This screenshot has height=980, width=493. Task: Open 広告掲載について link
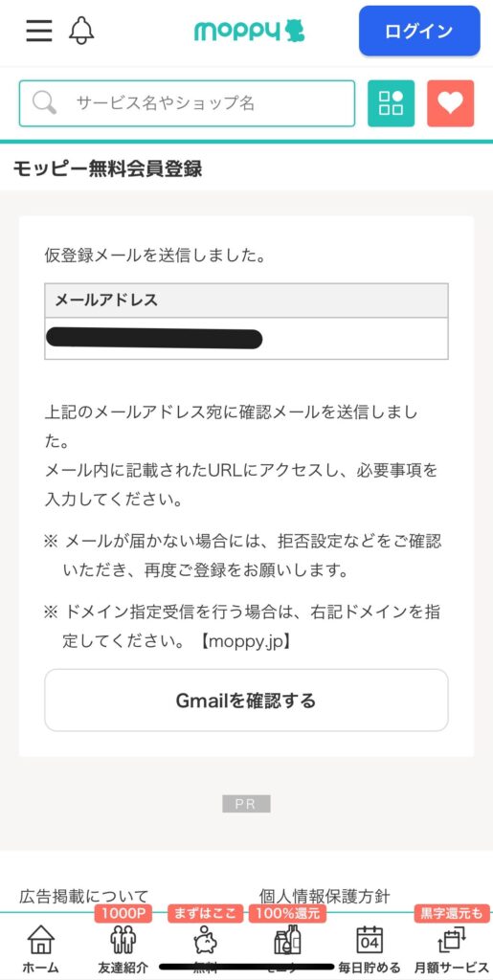84,897
